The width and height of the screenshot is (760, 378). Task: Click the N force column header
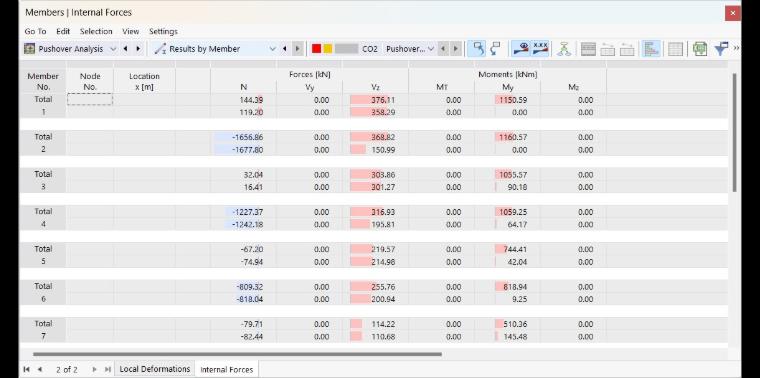point(244,87)
